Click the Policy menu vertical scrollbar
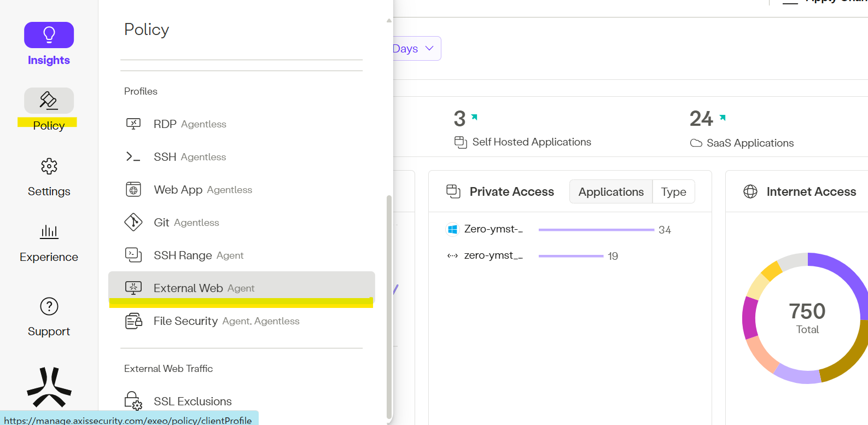The image size is (868, 425). point(389,306)
